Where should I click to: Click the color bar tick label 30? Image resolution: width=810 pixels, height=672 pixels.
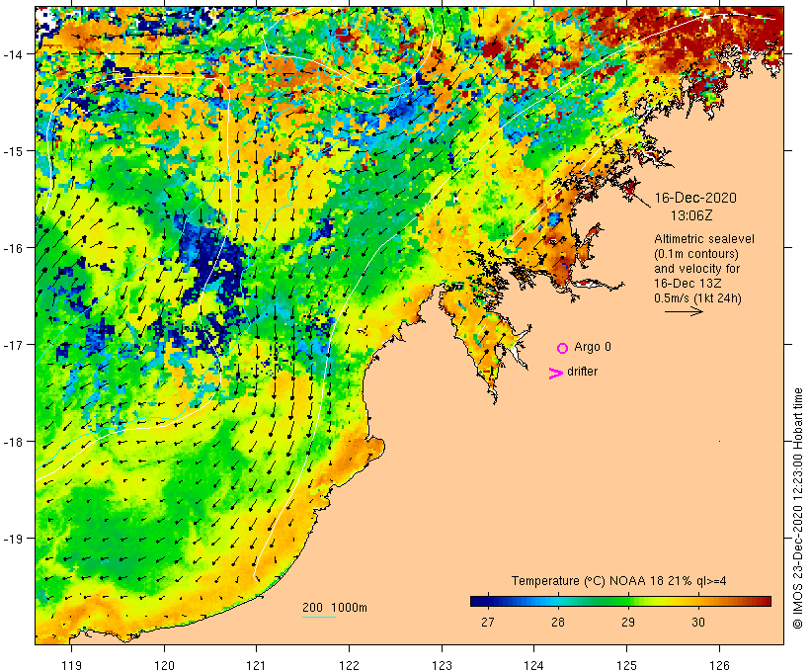[698, 622]
